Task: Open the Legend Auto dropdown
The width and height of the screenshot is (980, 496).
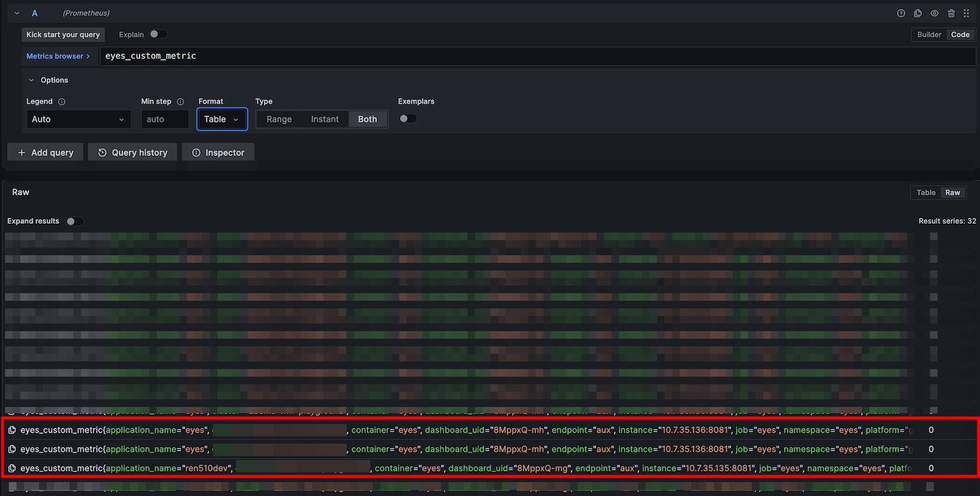Action: click(78, 119)
